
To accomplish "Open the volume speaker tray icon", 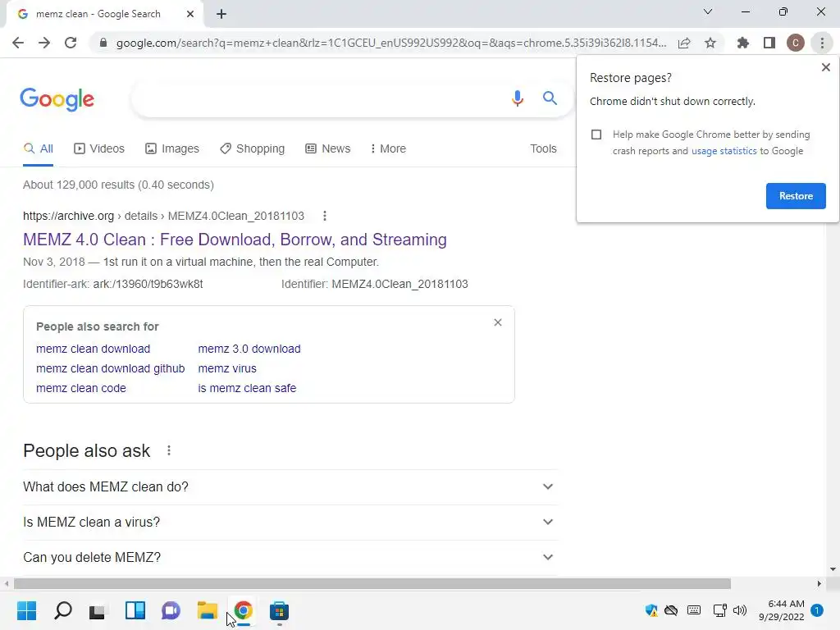I will [x=740, y=610].
